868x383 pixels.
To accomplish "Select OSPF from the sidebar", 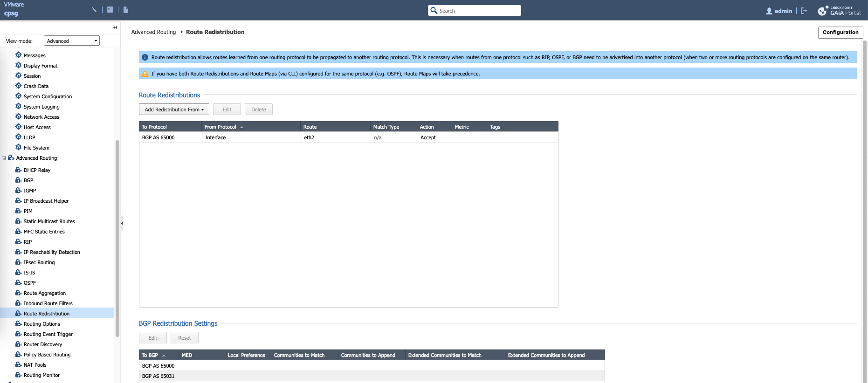I will pyautogui.click(x=30, y=283).
